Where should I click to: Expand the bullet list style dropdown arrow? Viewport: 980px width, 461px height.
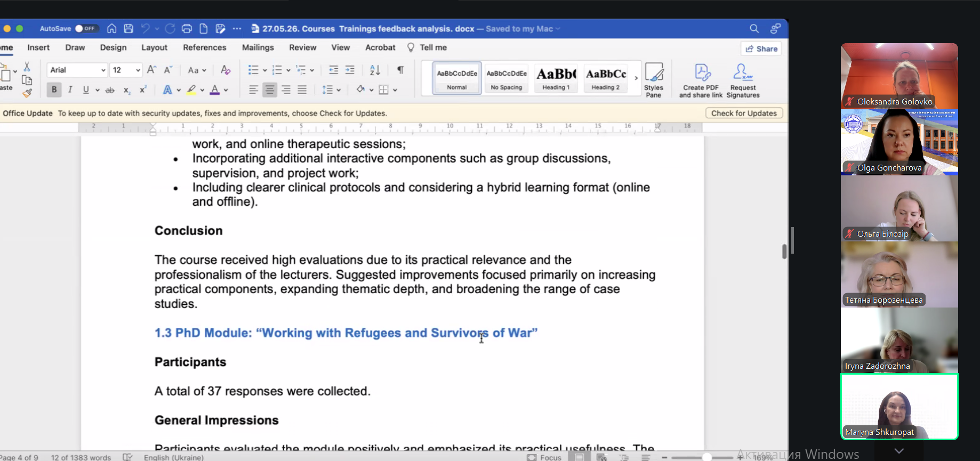coord(264,70)
